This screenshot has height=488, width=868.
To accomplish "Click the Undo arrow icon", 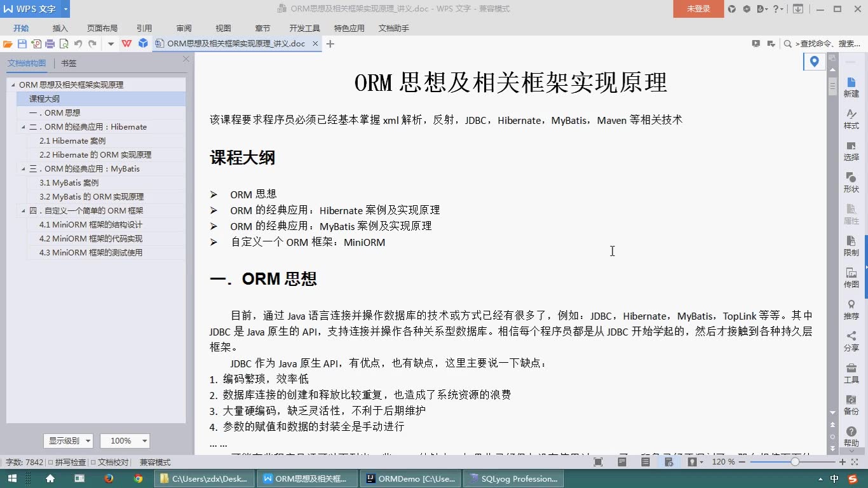I will coord(78,44).
